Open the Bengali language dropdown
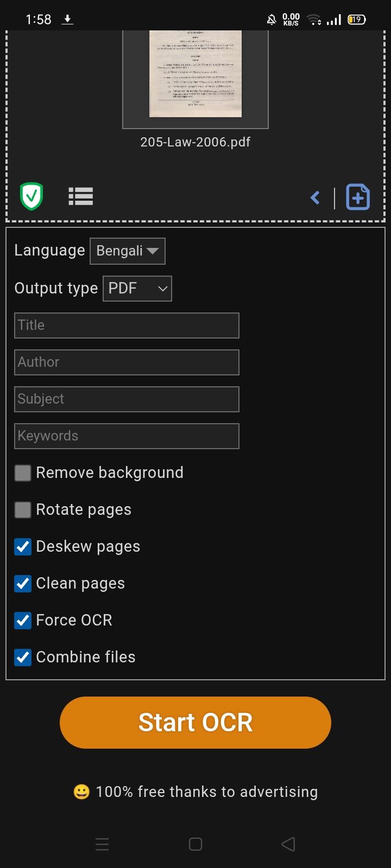Image resolution: width=391 pixels, height=868 pixels. 128,251
